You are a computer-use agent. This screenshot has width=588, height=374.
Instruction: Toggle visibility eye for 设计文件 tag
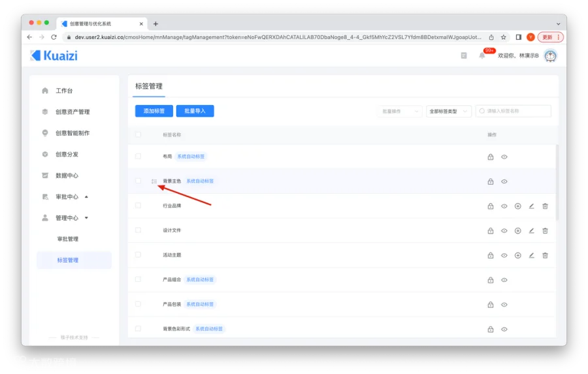coord(504,231)
